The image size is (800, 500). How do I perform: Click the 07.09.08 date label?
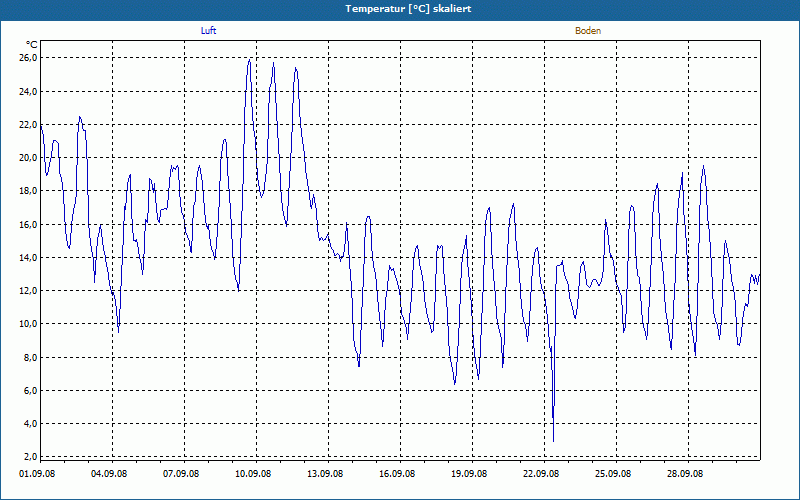(181, 473)
